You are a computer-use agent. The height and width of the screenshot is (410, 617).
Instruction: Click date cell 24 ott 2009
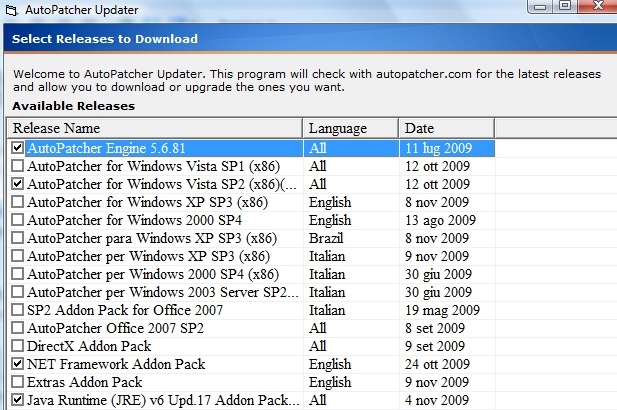[438, 364]
